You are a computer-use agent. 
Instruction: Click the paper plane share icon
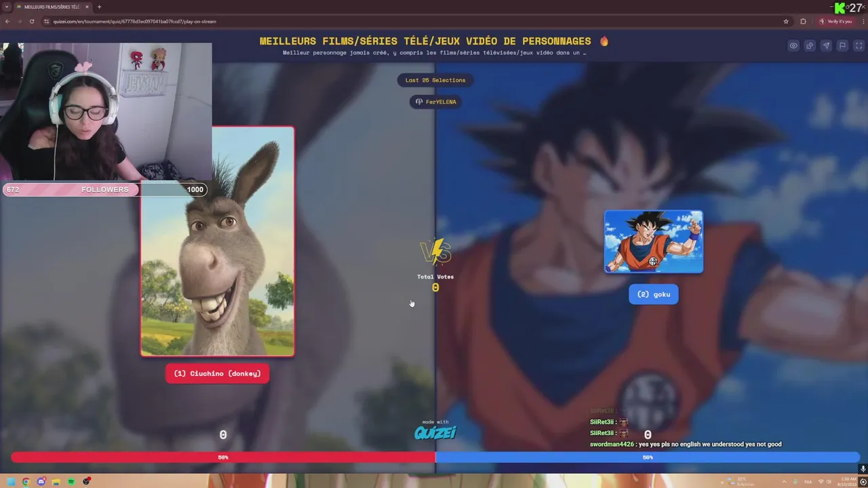(826, 45)
